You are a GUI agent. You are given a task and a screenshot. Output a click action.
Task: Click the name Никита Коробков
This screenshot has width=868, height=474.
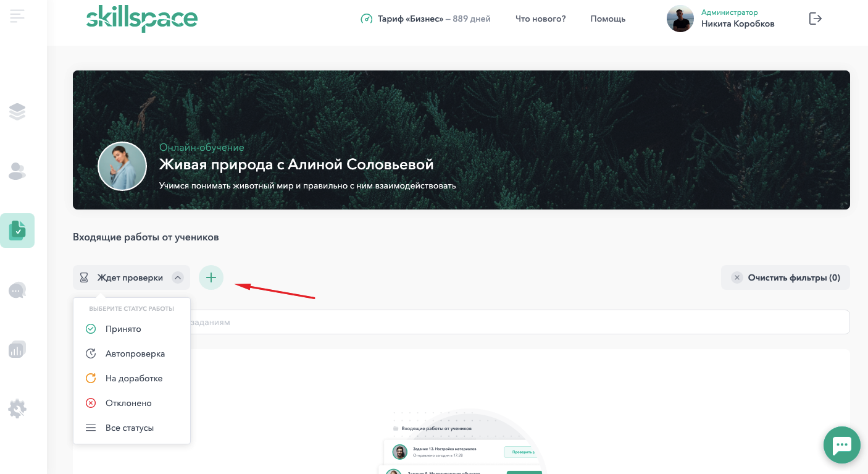[x=738, y=24]
